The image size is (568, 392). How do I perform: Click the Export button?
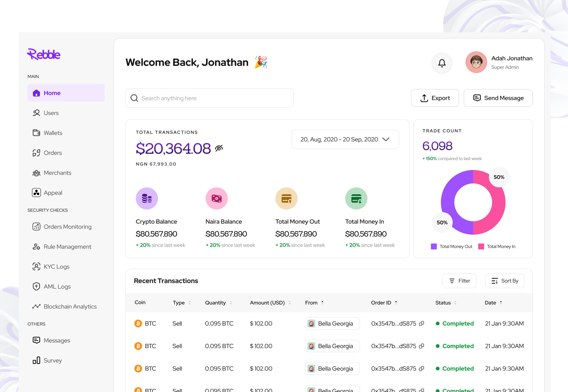click(435, 98)
